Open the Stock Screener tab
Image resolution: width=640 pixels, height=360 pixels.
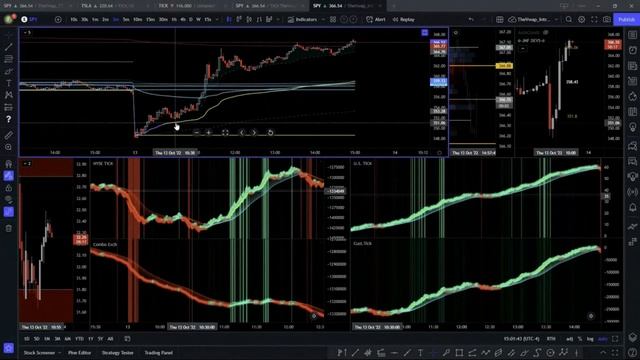[x=39, y=353]
